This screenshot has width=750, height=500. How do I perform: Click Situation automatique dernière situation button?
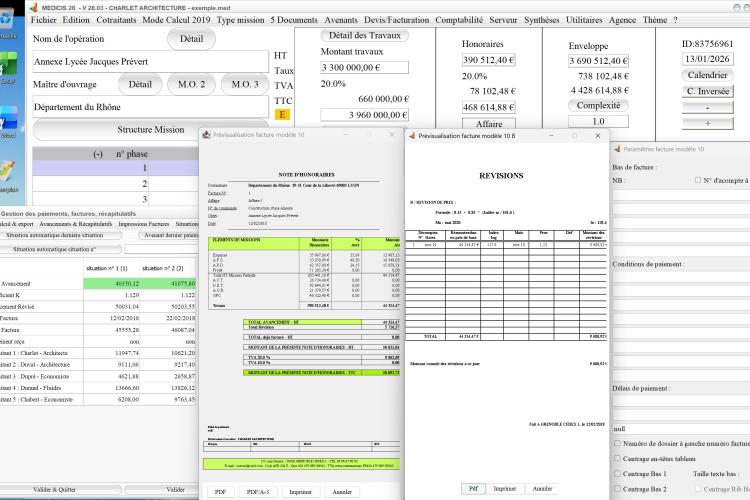coord(60,235)
